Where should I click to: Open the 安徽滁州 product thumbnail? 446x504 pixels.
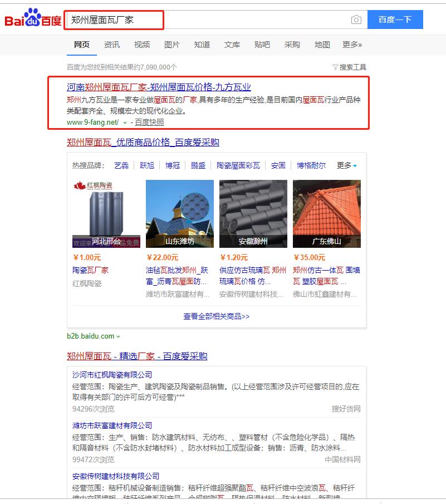(253, 214)
